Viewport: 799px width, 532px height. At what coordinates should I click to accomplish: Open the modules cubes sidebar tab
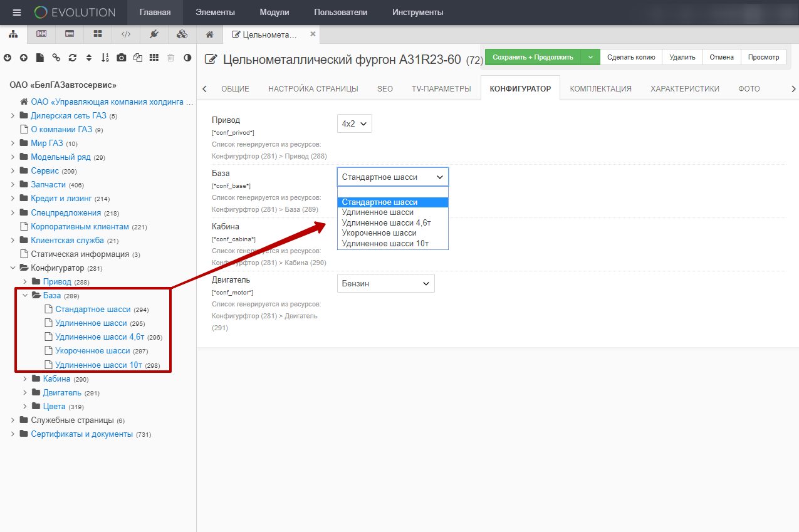[182, 34]
